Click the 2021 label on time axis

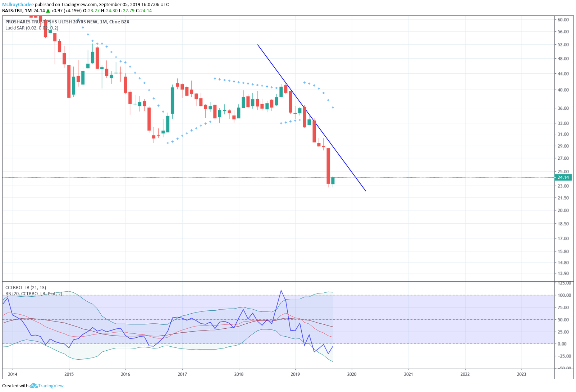tap(408, 374)
